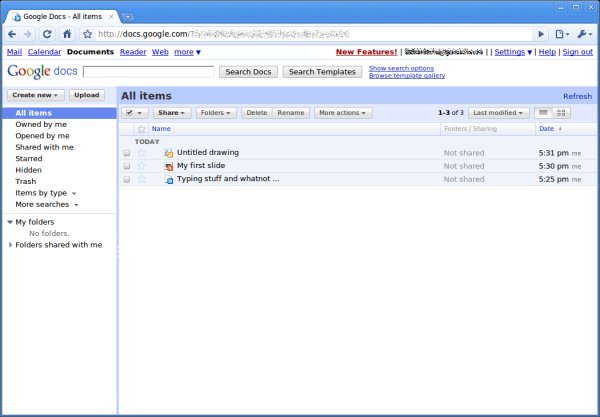Switch to list view layout icon
This screenshot has height=417, width=600.
click(542, 113)
